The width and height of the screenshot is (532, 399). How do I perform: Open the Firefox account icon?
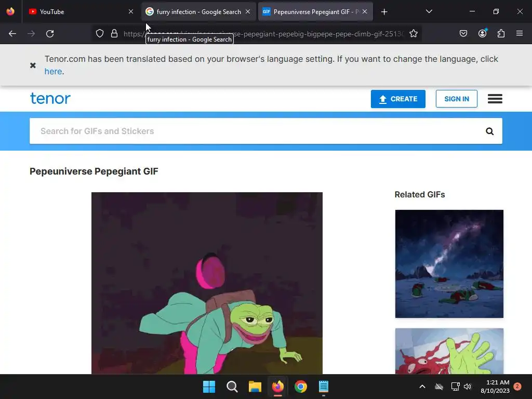click(x=482, y=34)
